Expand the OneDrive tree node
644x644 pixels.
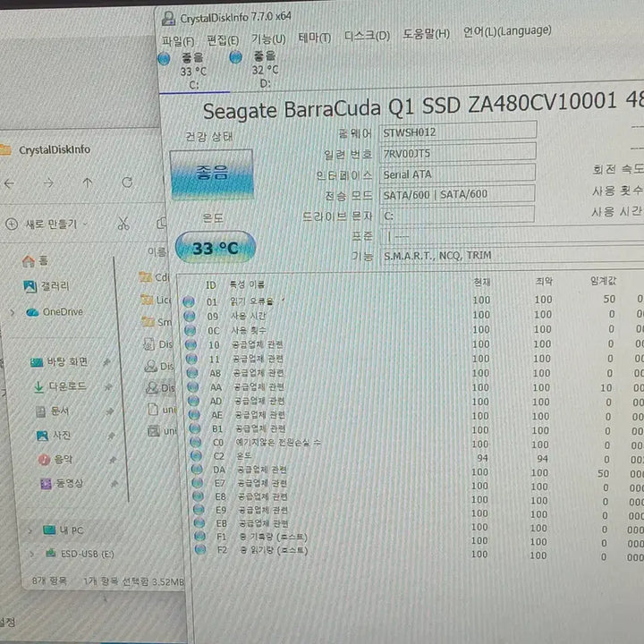pyautogui.click(x=13, y=313)
